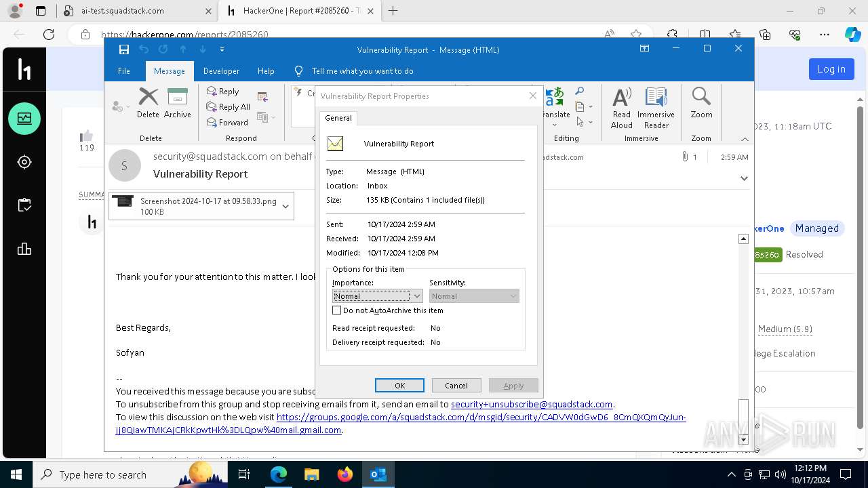Choose Reply All in Respond group
Image resolution: width=868 pixels, height=488 pixels.
[229, 107]
